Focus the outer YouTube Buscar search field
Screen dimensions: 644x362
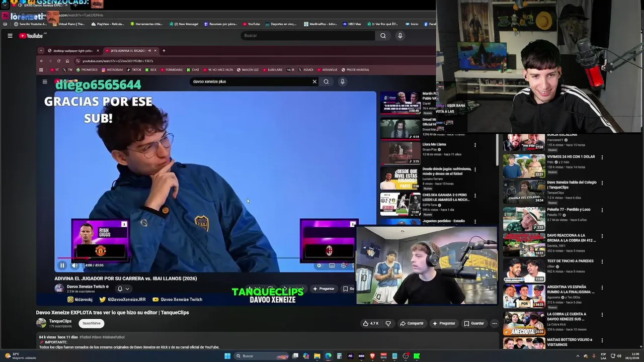[x=307, y=36]
